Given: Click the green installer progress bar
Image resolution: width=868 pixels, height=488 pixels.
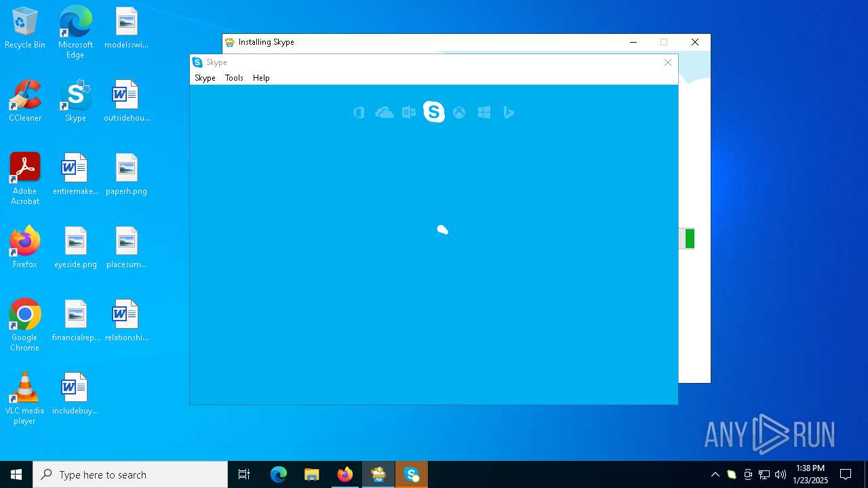Looking at the screenshot, I should click(x=690, y=239).
